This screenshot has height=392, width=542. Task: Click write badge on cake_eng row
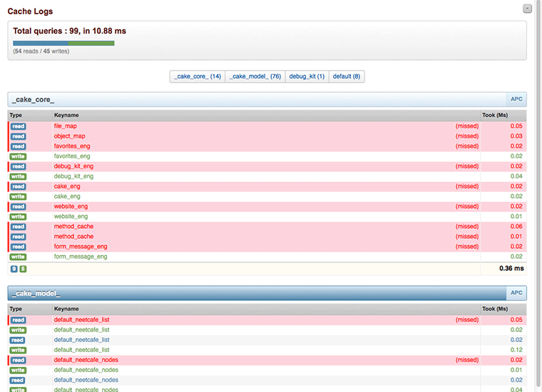click(18, 197)
